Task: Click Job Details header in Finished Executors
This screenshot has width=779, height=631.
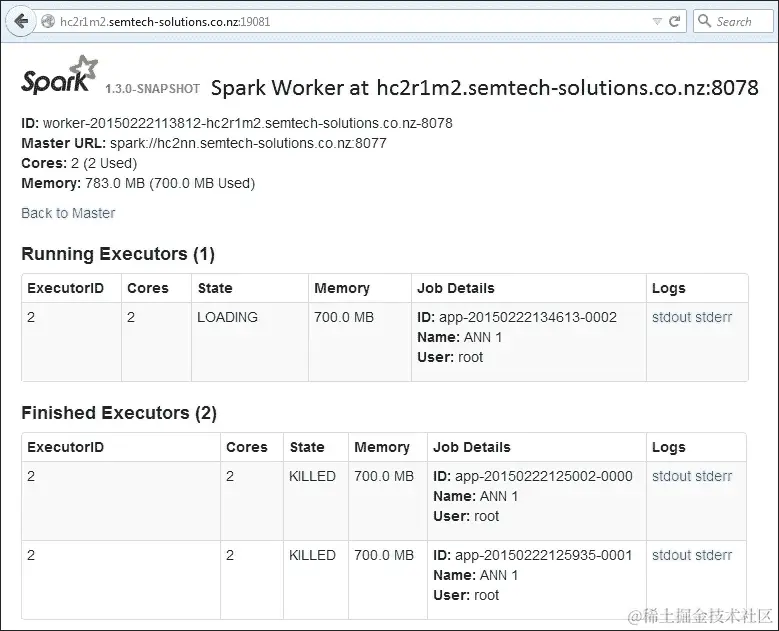Action: [x=472, y=447]
